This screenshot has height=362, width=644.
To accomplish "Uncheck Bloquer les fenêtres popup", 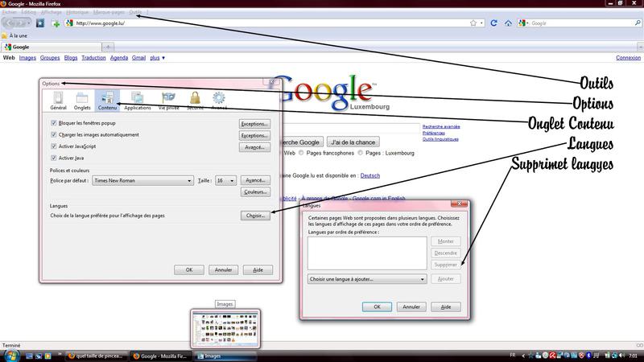I will pyautogui.click(x=53, y=123).
